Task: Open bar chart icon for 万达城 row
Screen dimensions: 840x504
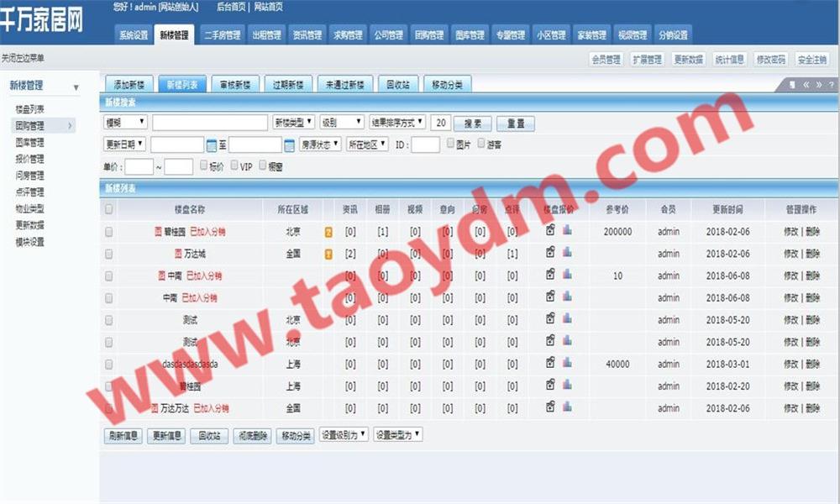Action: [x=567, y=252]
